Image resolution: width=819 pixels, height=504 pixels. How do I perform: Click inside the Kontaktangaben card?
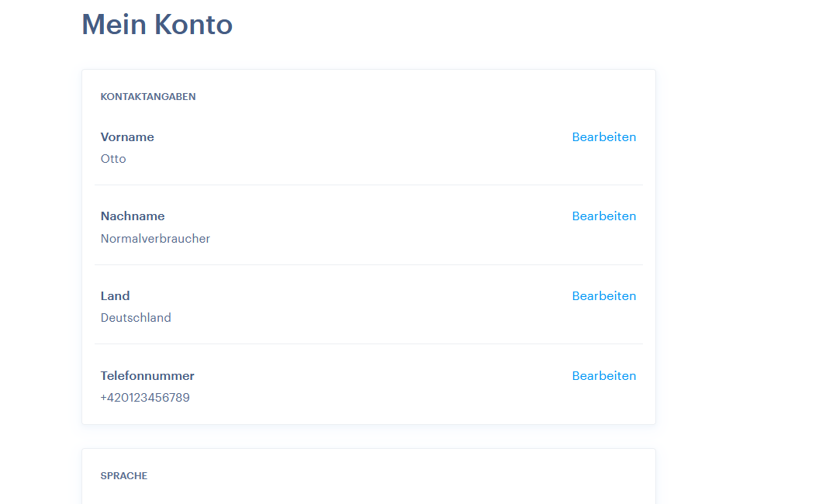point(368,248)
